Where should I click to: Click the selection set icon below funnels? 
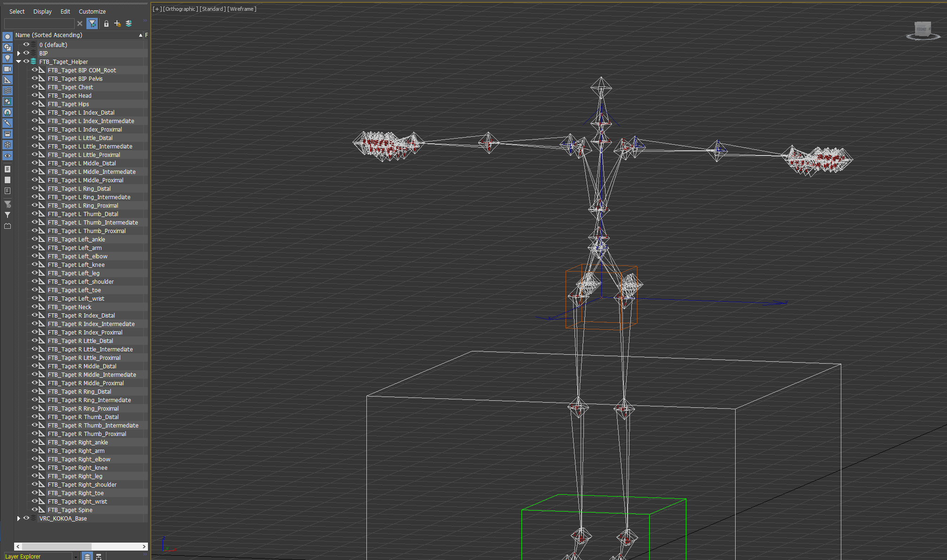click(8, 226)
